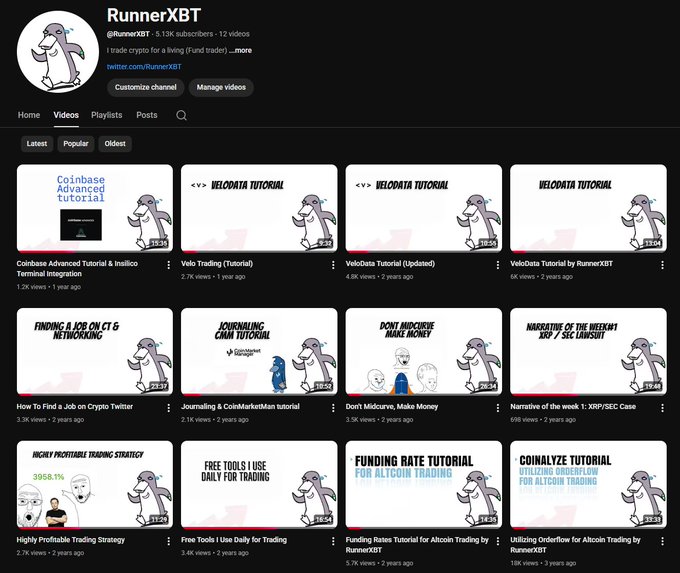
Task: Click the 5.13K subscribers text
Action: pyautogui.click(x=184, y=34)
